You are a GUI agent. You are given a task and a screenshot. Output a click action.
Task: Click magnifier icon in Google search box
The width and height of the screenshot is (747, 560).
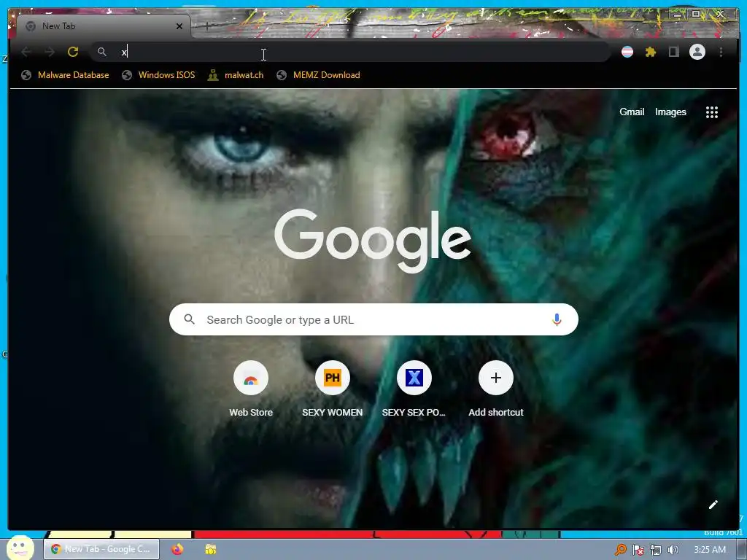click(x=189, y=319)
